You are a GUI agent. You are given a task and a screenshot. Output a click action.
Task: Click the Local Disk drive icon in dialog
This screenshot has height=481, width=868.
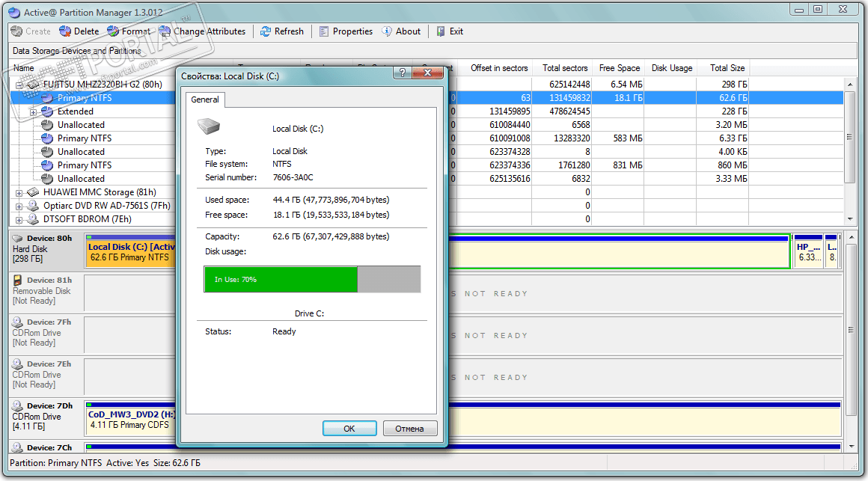click(x=210, y=126)
